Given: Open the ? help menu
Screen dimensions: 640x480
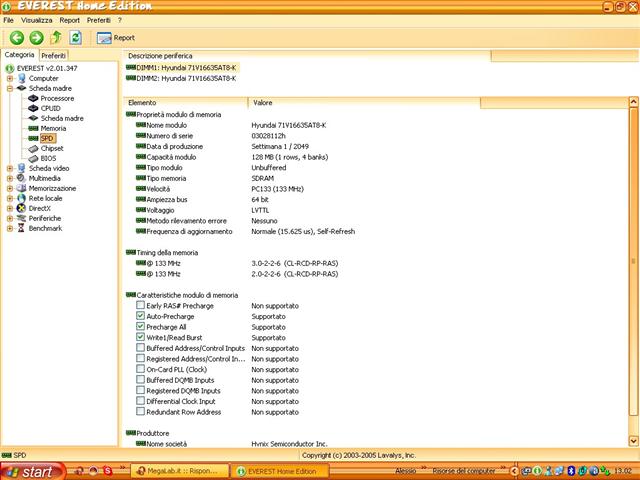Looking at the screenshot, I should tap(120, 20).
